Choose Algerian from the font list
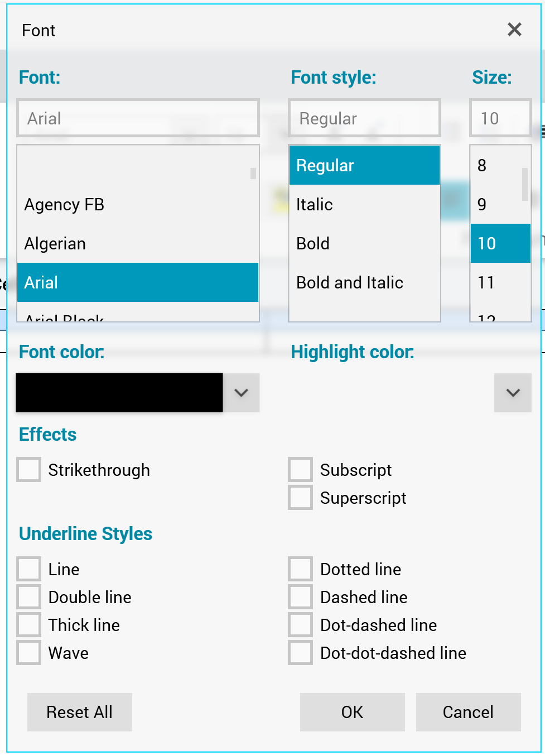Viewport: 545px width, 756px height. coord(55,244)
